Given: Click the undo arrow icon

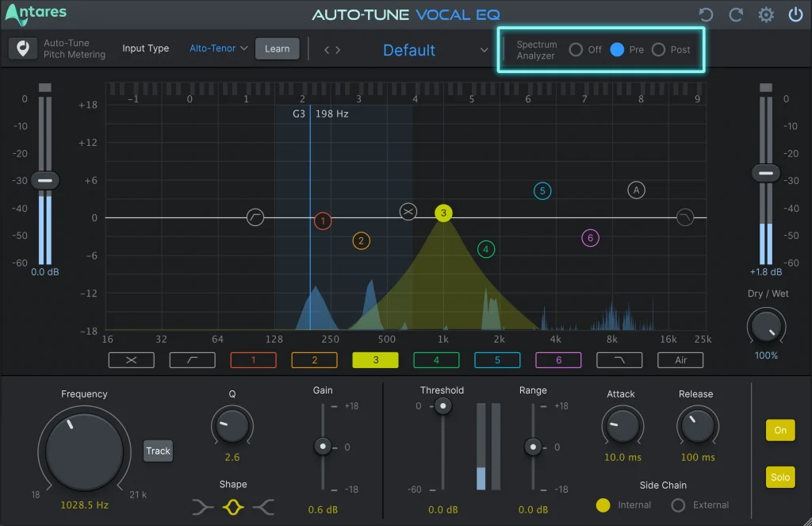Looking at the screenshot, I should 706,14.
